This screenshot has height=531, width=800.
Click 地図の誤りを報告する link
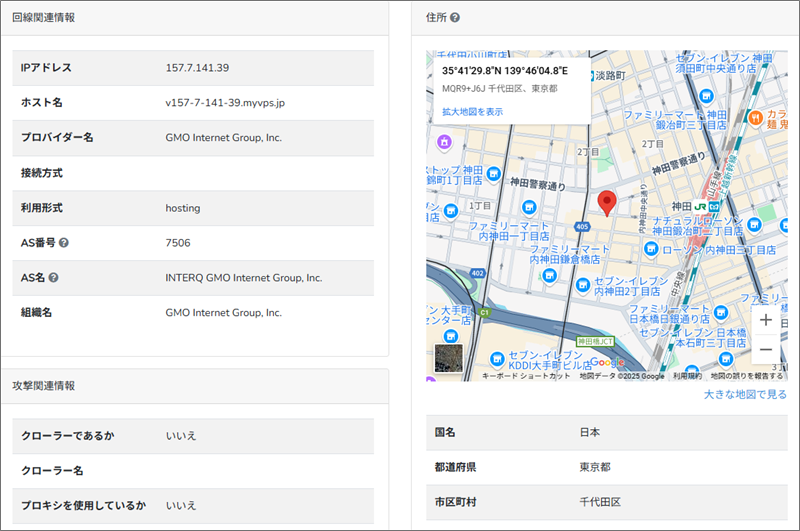point(746,376)
